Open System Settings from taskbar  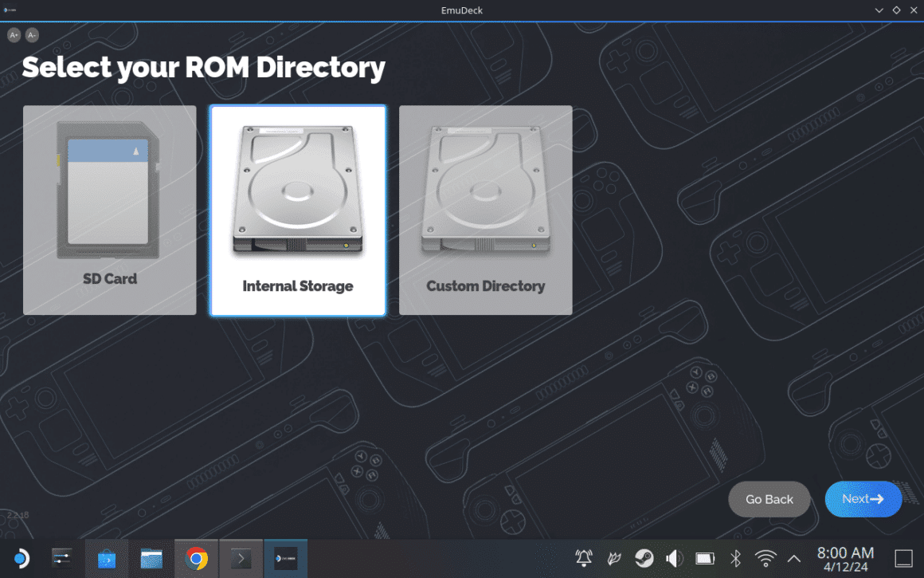(x=61, y=559)
